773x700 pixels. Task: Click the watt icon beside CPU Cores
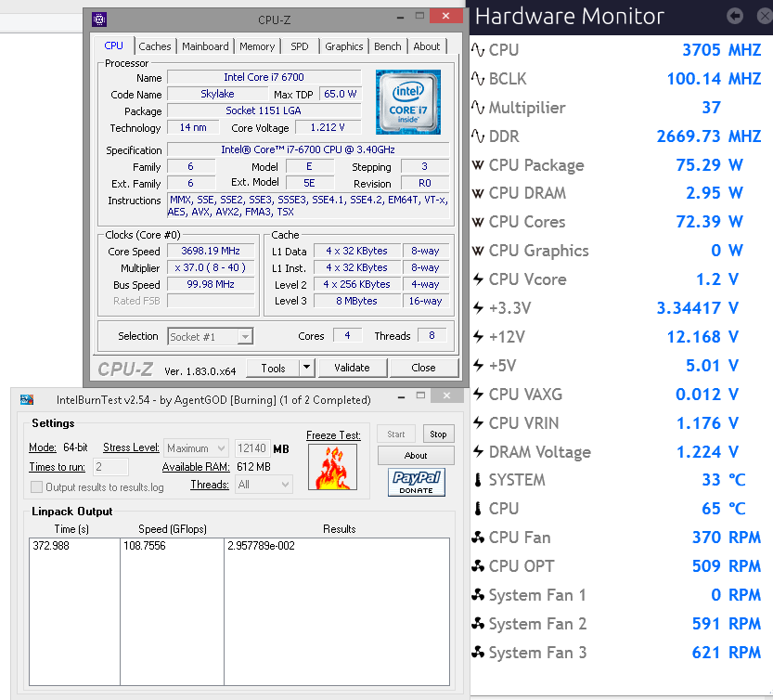pos(478,222)
